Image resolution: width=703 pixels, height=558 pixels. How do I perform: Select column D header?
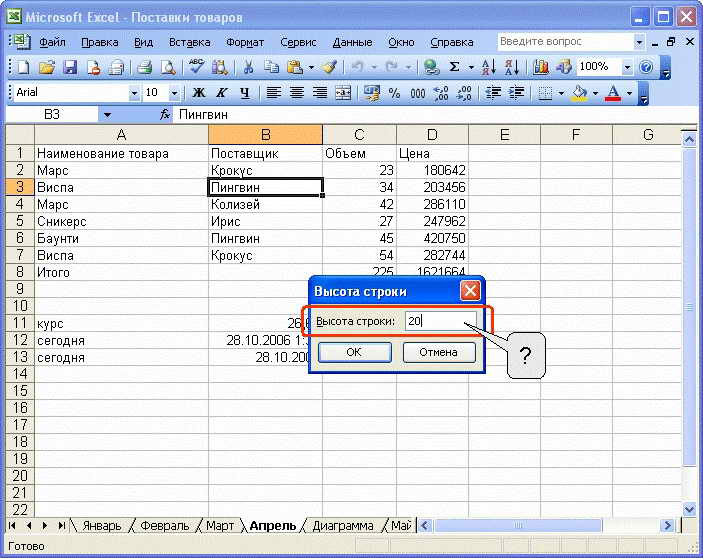click(x=432, y=134)
